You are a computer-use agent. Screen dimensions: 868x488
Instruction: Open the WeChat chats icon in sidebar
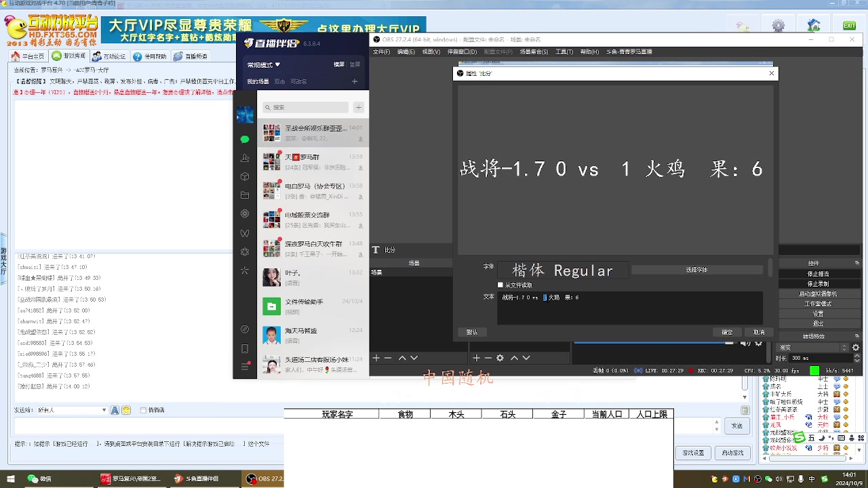coord(245,139)
